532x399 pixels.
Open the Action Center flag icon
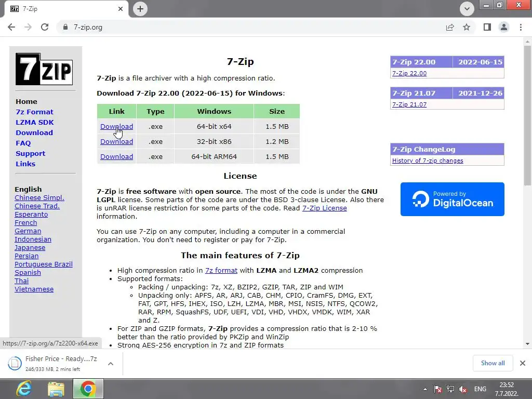438,389
